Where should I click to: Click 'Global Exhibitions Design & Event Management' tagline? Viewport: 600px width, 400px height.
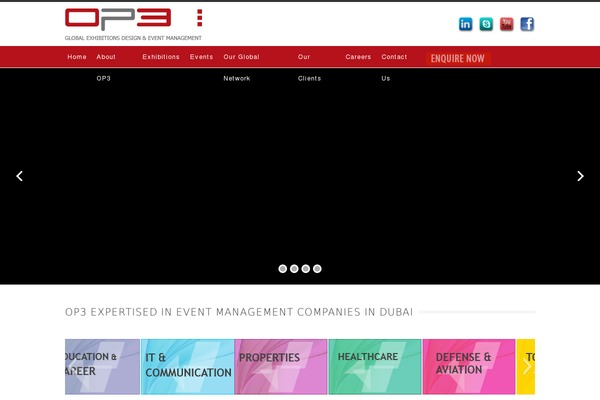133,38
